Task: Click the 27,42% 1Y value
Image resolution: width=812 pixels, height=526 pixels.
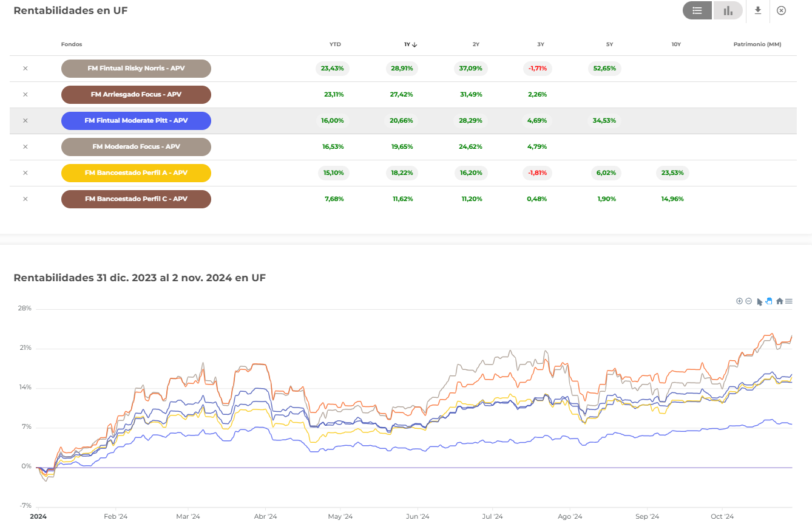Action: coord(402,95)
